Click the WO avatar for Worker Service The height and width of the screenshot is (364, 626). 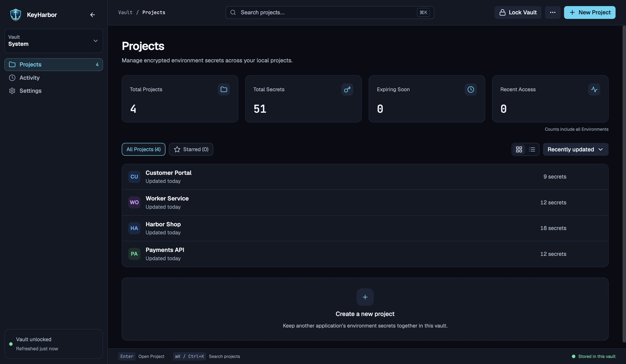click(x=134, y=202)
